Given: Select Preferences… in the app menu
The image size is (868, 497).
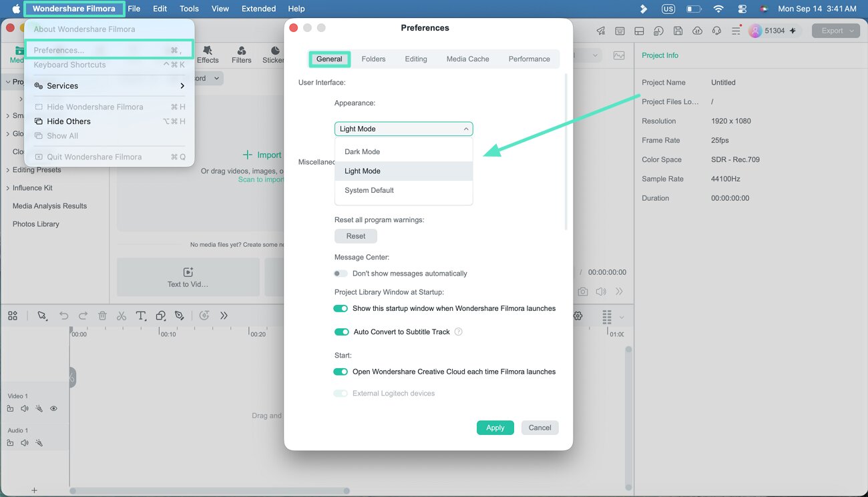Looking at the screenshot, I should click(x=110, y=50).
